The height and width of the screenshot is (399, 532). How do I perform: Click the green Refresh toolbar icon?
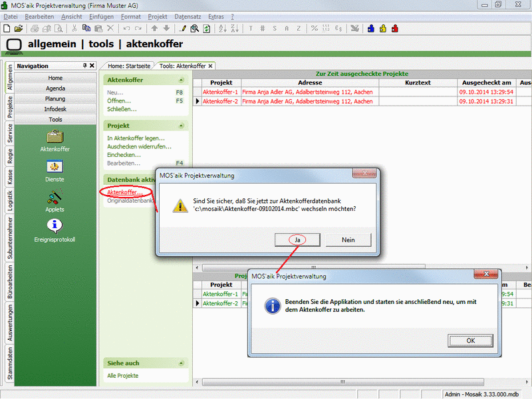[206, 29]
